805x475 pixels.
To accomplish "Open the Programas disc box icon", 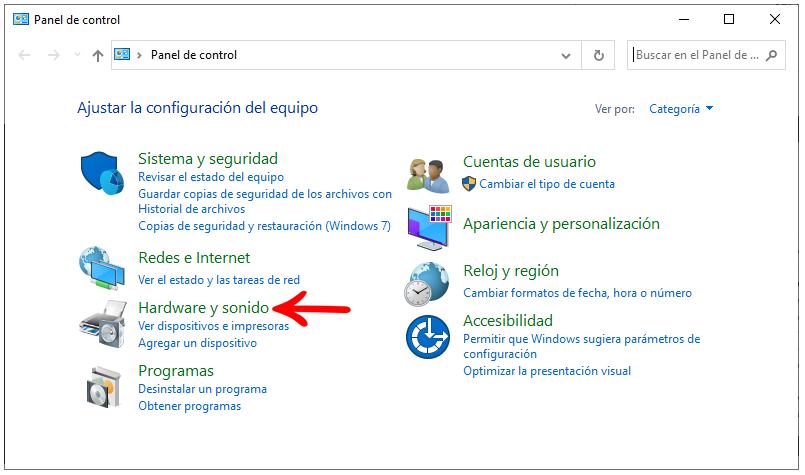I will (x=104, y=388).
